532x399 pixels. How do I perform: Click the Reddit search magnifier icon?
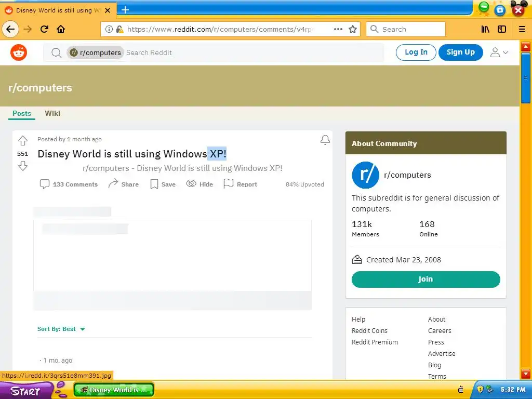(x=56, y=52)
